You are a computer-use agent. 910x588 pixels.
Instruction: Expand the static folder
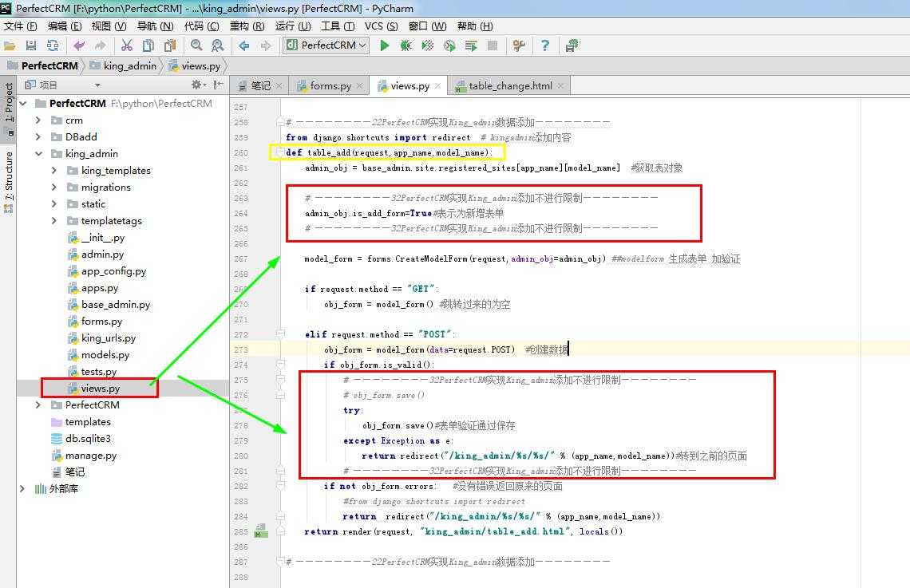point(54,204)
